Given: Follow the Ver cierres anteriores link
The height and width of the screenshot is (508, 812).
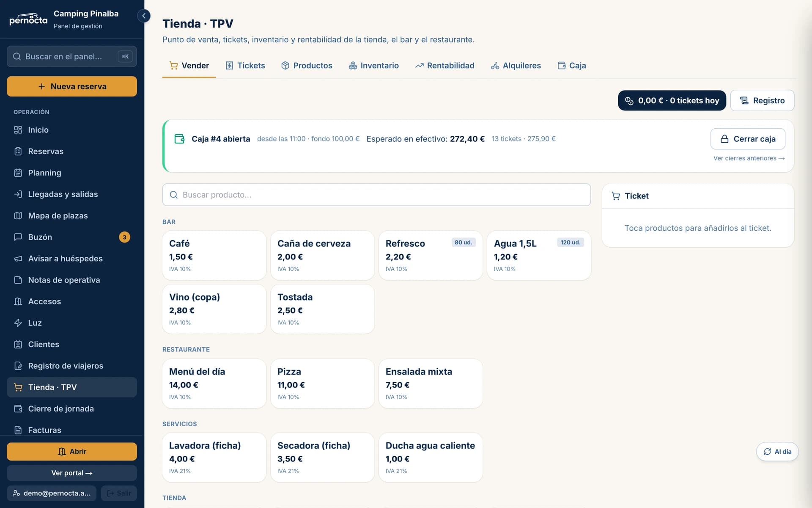Looking at the screenshot, I should (x=749, y=158).
